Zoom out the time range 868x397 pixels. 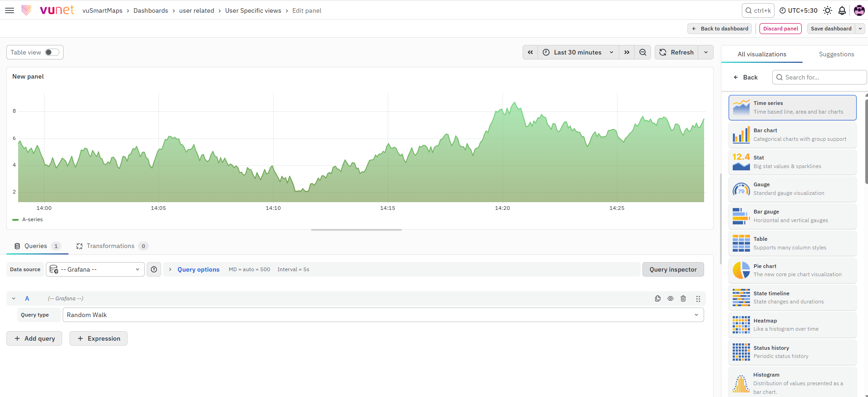point(643,52)
